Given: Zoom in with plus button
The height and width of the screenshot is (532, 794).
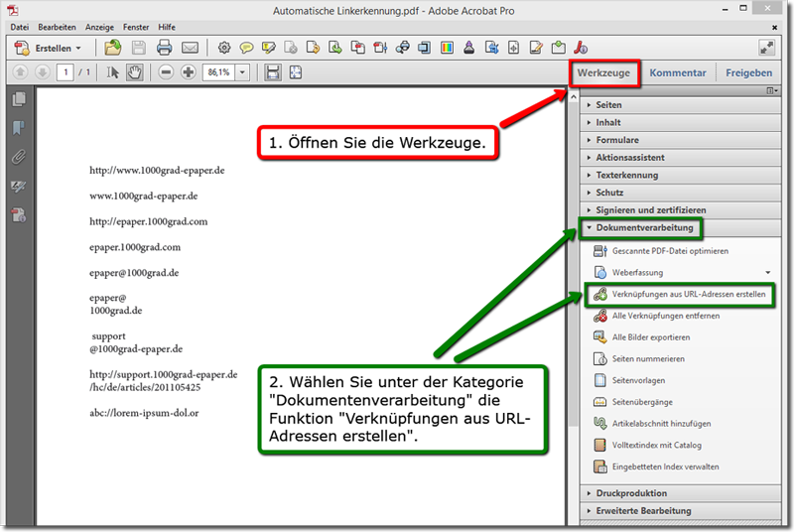Looking at the screenshot, I should pos(189,72).
